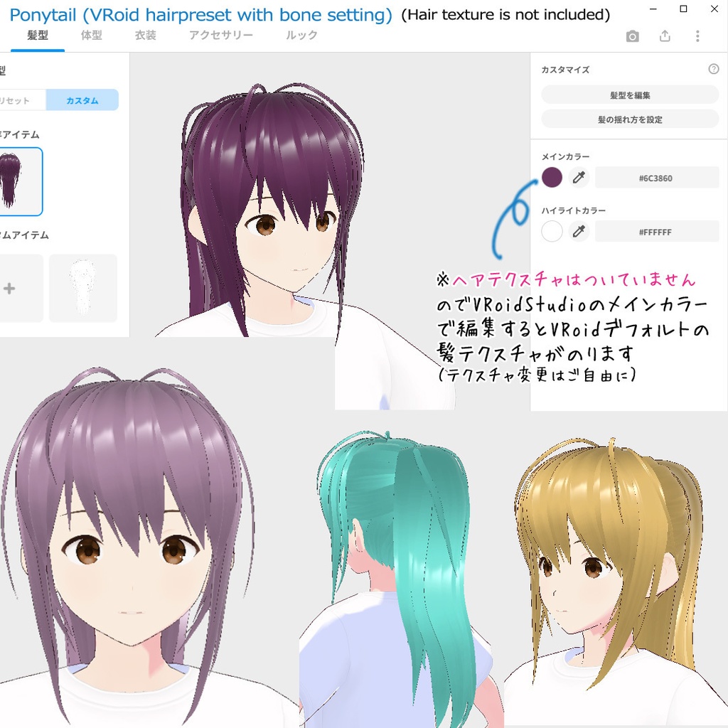Open the 髪の揺れ方を設定 settings
Screen dimensions: 728x728
(x=628, y=119)
